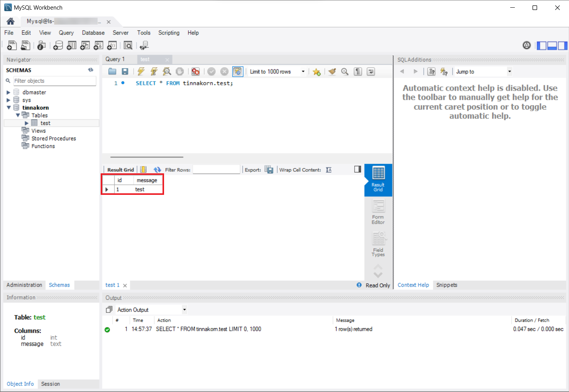569x392 pixels.
Task: Click the Filter Rows input field
Action: (x=216, y=169)
